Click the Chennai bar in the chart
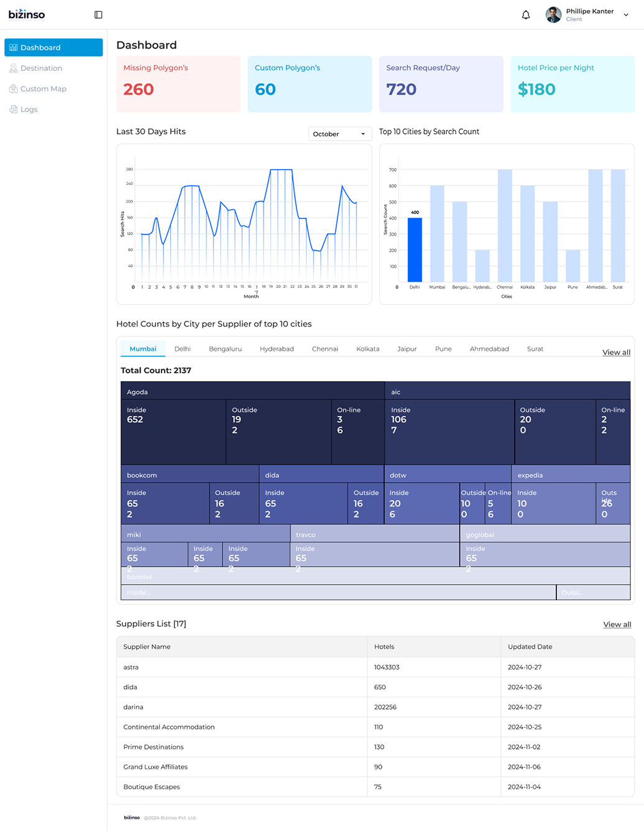The image size is (644, 831). click(505, 226)
